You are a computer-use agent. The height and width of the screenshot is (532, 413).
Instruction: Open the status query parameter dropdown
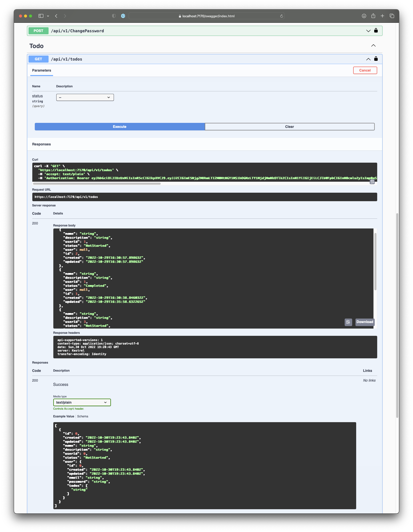coord(85,97)
